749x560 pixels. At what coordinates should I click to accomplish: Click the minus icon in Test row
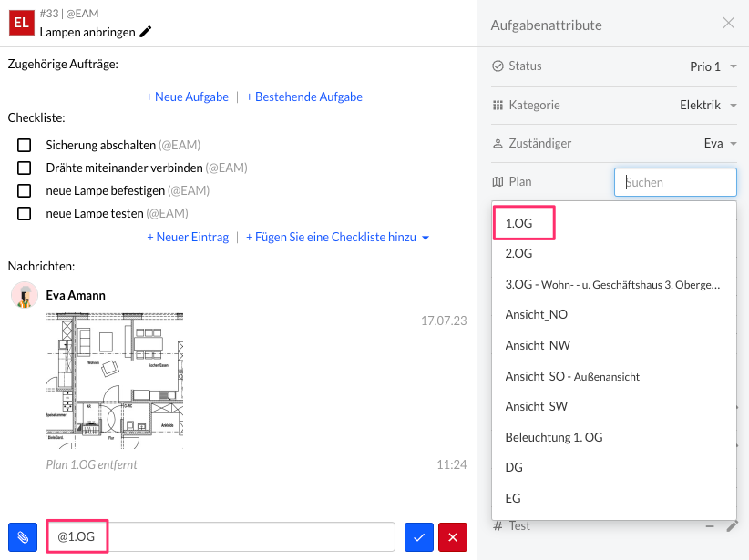(x=710, y=525)
